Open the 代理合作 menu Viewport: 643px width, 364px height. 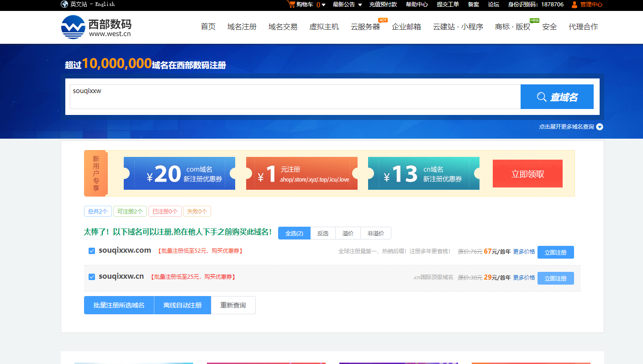click(x=583, y=27)
